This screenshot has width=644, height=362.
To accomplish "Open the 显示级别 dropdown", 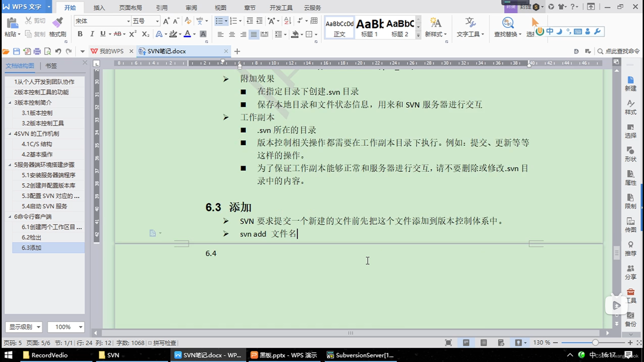I will [x=24, y=327].
